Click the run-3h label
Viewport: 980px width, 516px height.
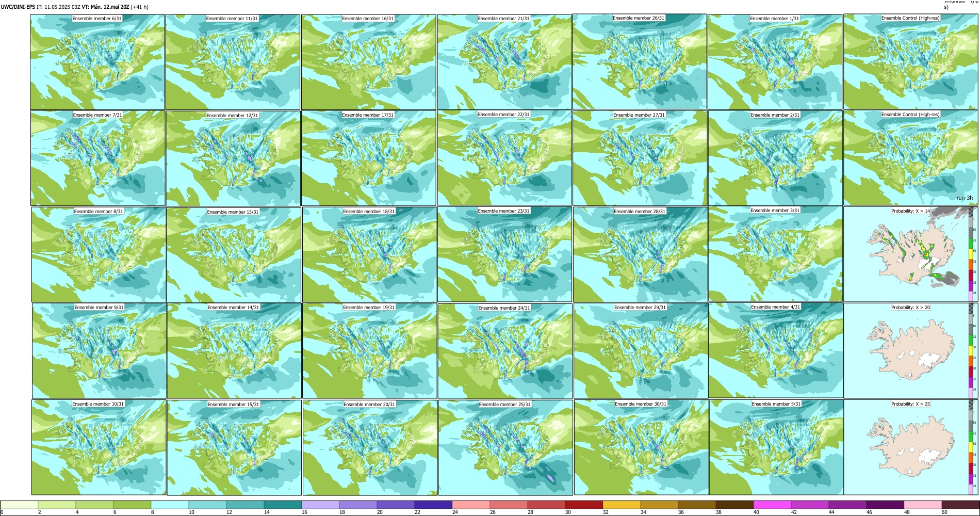(x=965, y=198)
